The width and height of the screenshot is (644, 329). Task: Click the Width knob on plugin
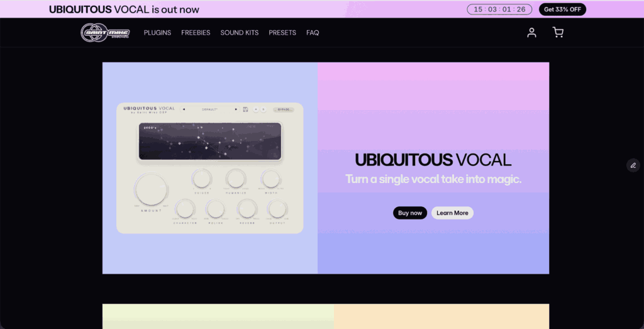270,179
